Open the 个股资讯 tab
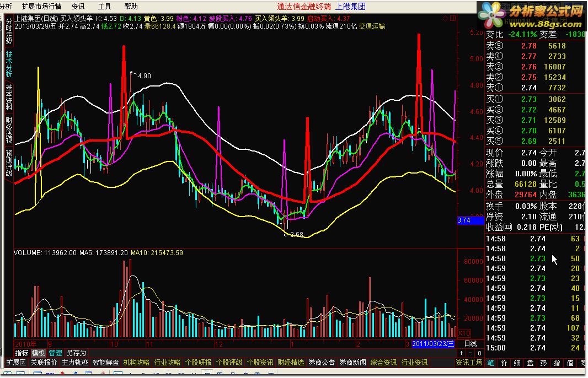588x378 pixels. point(260,362)
